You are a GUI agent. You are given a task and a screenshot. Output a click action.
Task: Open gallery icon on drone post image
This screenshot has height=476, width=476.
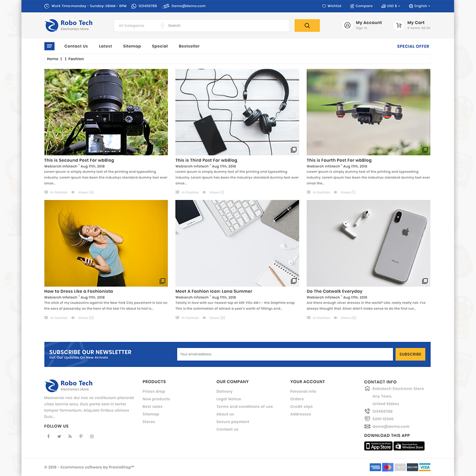425,149
